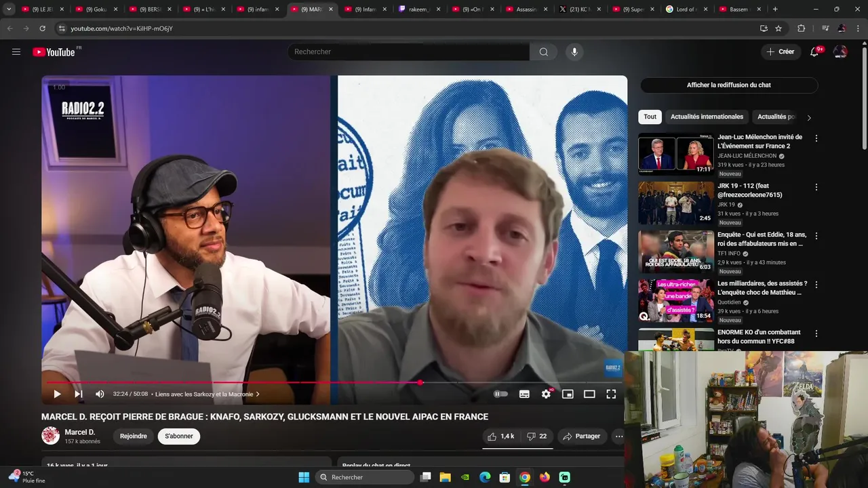868x488 pixels.
Task: Go to the YouTube home logo
Action: (x=54, y=52)
